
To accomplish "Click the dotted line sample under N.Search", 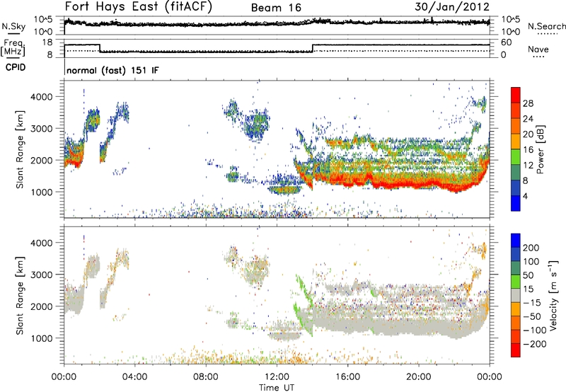I will (x=548, y=34).
